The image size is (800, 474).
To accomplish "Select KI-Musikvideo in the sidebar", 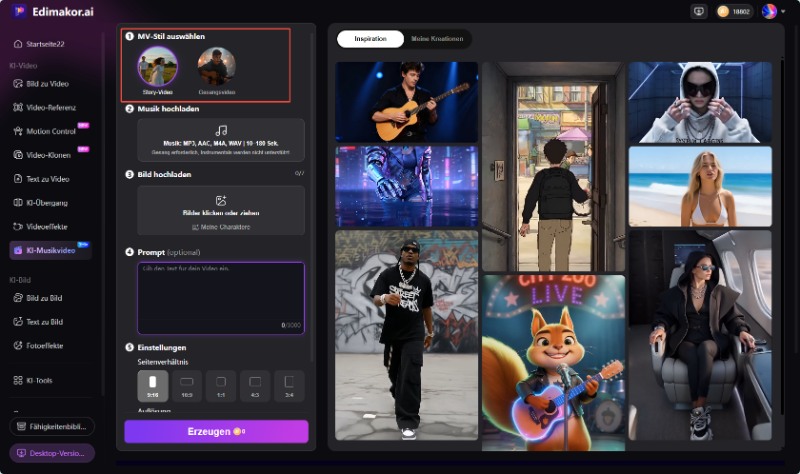I will point(50,251).
